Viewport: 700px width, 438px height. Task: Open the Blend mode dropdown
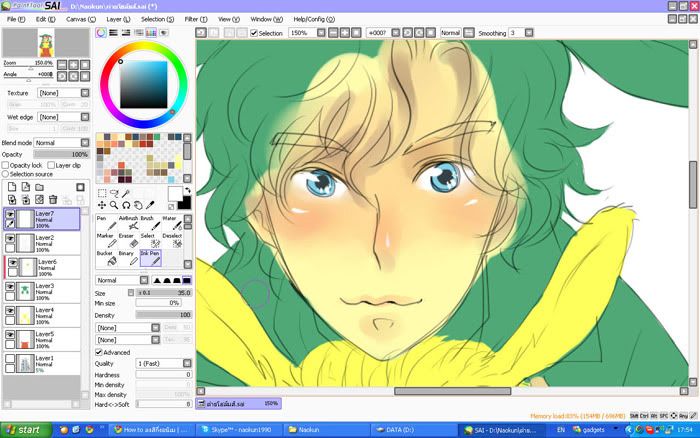pos(60,143)
